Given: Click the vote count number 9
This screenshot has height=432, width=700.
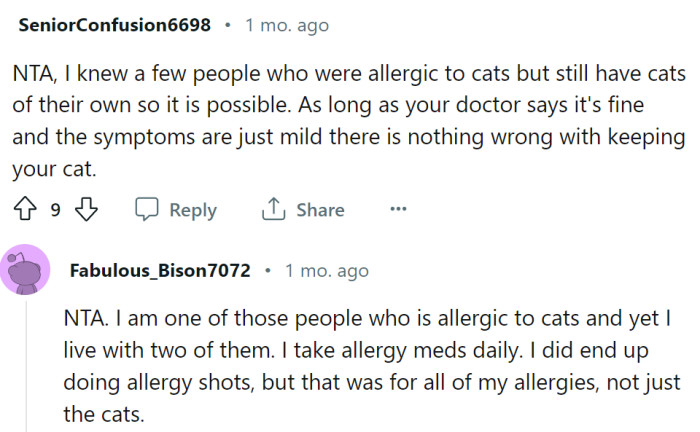Looking at the screenshot, I should 56,210.
